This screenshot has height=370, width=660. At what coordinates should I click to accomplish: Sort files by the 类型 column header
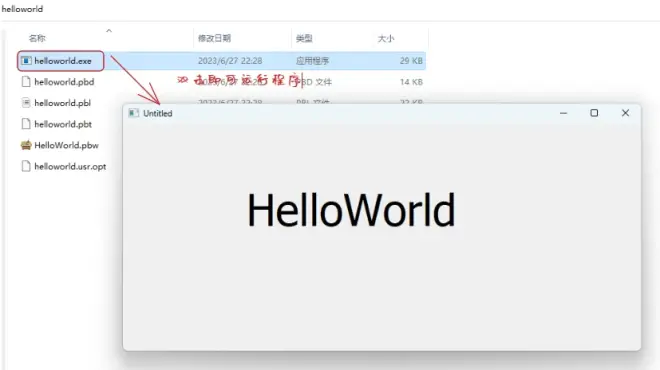click(x=304, y=39)
